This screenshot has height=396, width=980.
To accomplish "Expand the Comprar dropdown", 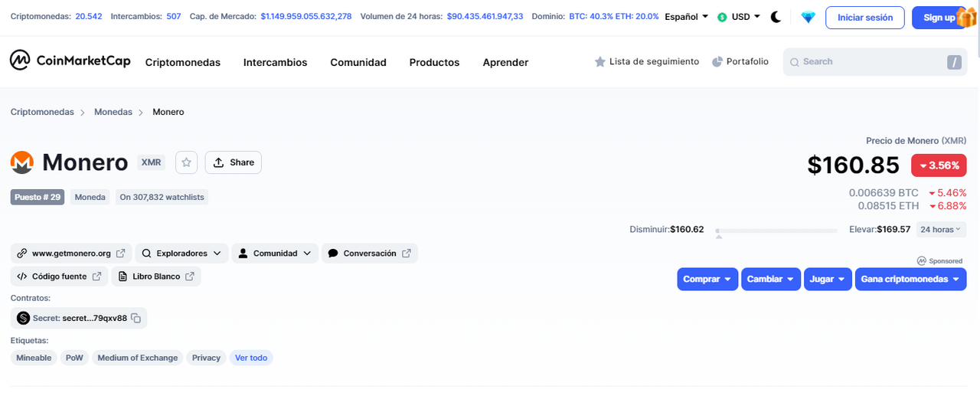I will [x=707, y=279].
